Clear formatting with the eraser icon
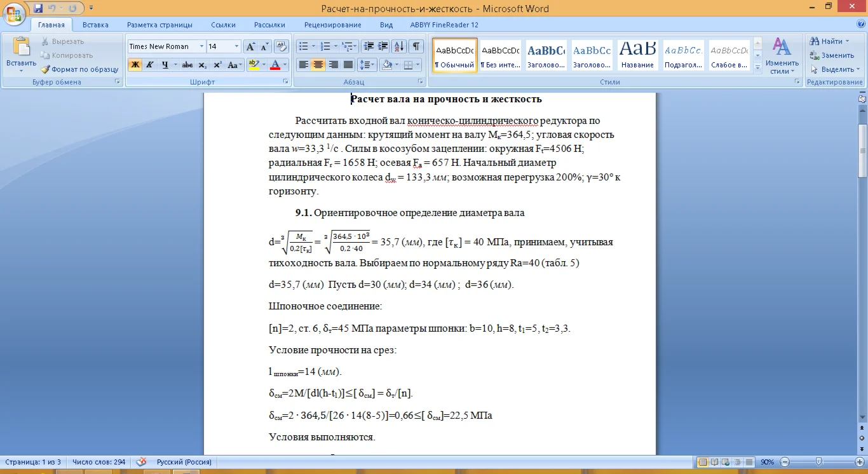Viewport: 868px width, 474px height. coord(282,46)
